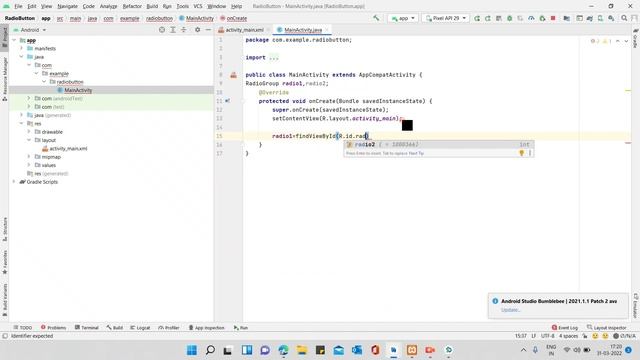Click the MainActivity breadcrumb in navigation bar
This screenshot has height=360, width=640.
pyautogui.click(x=196, y=18)
